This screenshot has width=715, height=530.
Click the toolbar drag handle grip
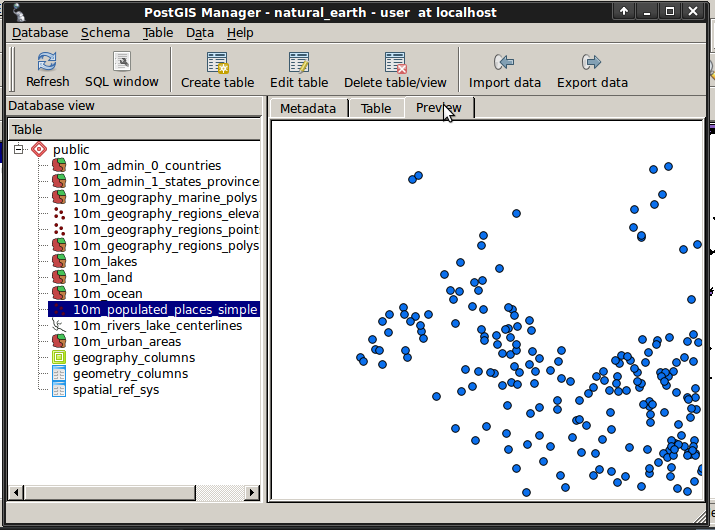[12, 69]
